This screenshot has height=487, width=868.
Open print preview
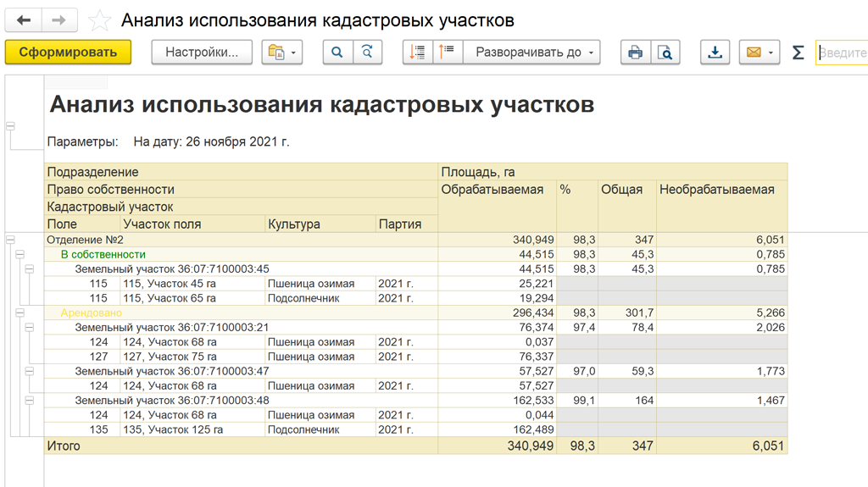click(x=665, y=53)
